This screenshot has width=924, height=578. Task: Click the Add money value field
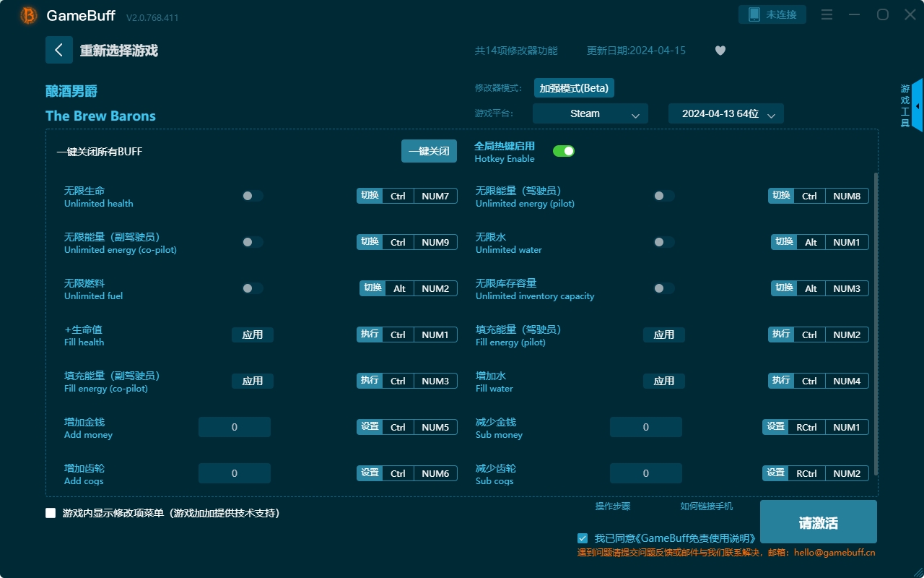pyautogui.click(x=235, y=427)
